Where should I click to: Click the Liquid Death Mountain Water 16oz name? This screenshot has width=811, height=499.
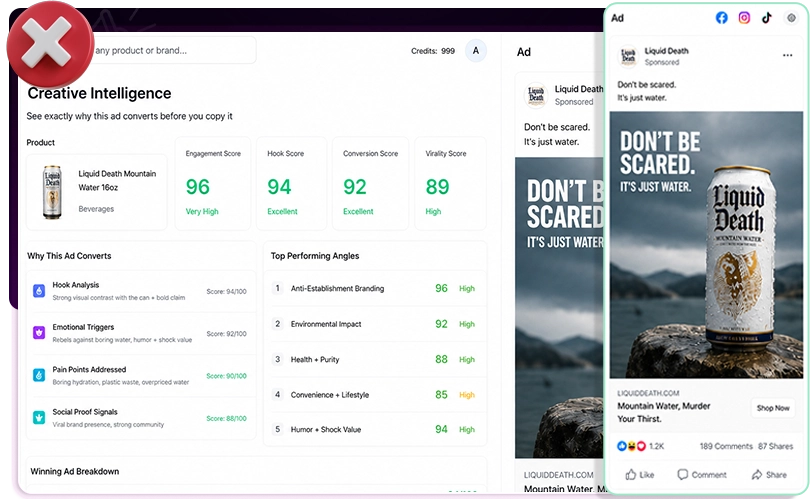[117, 180]
